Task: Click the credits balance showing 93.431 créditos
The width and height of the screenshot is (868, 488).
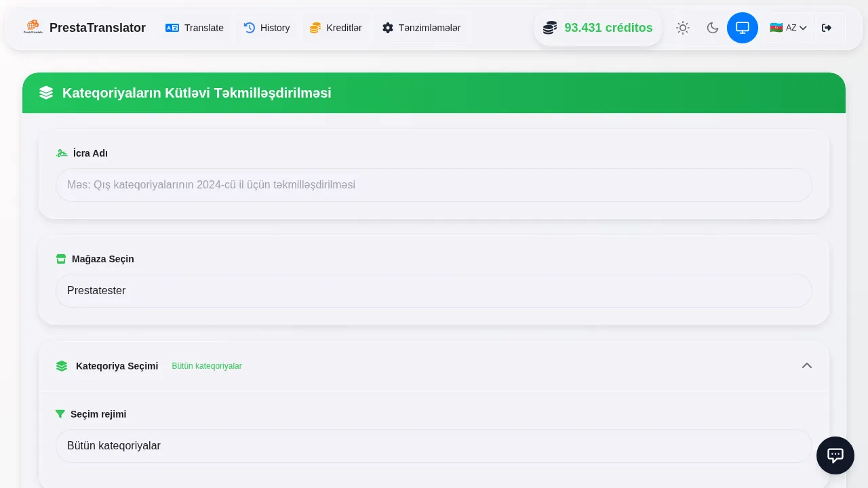Action: pyautogui.click(x=597, y=28)
